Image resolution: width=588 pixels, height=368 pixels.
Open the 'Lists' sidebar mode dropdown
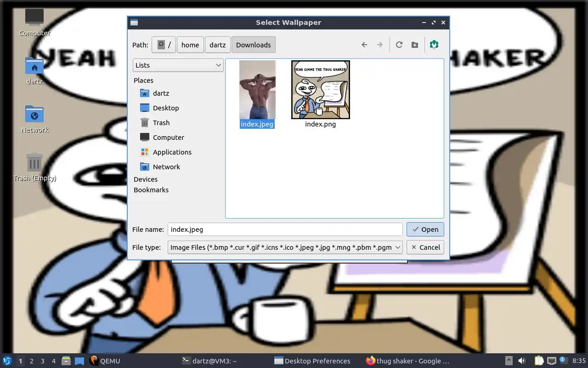(x=178, y=65)
